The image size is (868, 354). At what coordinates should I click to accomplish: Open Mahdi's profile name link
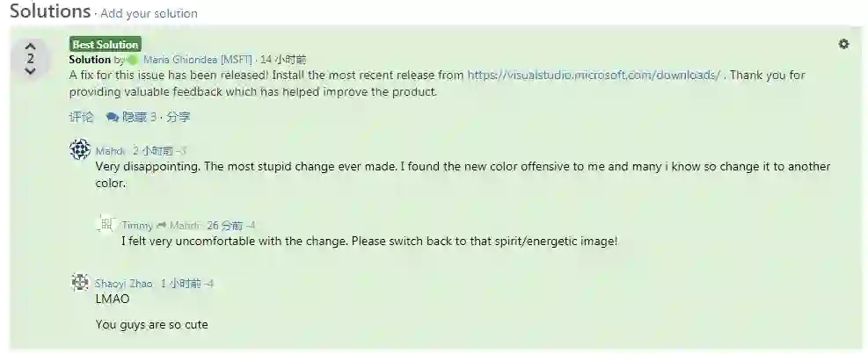click(x=110, y=151)
